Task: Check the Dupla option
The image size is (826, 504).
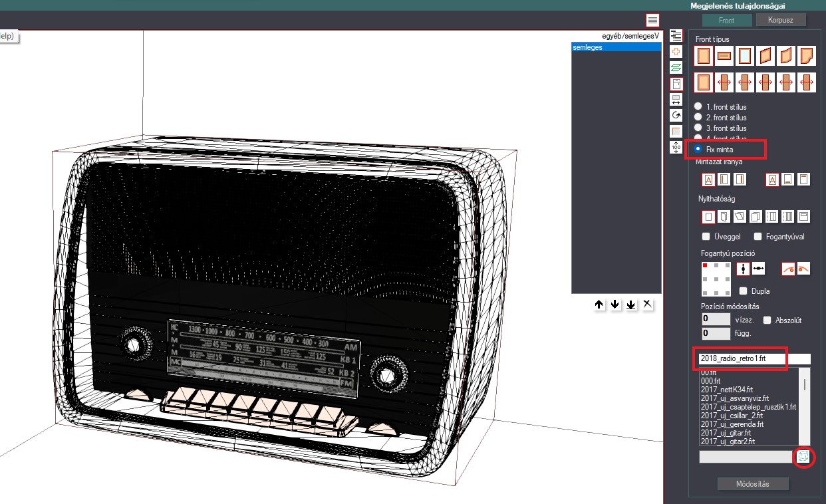Action: [744, 291]
